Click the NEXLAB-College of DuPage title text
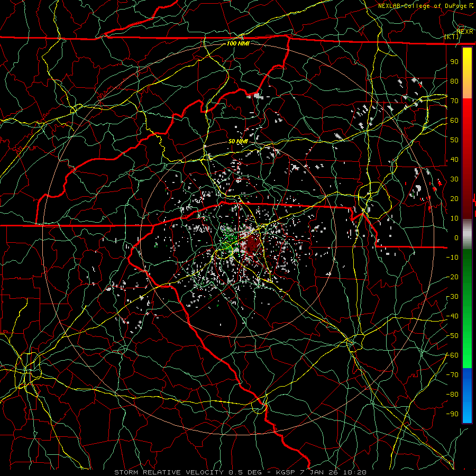 pyautogui.click(x=426, y=6)
